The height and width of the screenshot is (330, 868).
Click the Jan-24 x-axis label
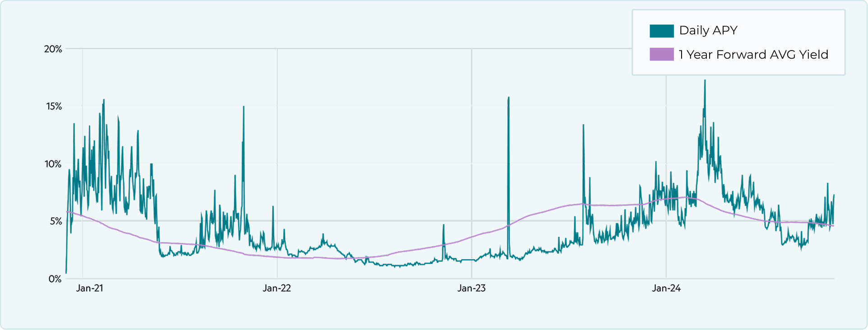tap(666, 288)
